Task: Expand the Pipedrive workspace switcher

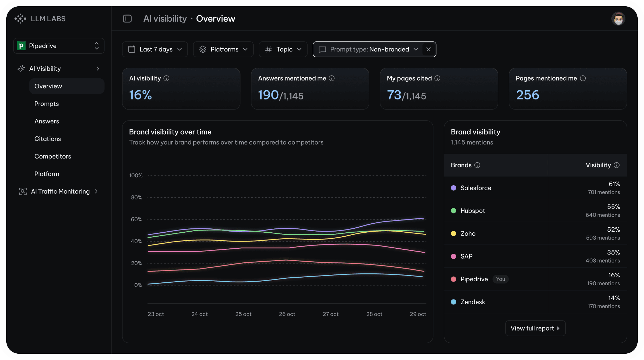Action: pyautogui.click(x=59, y=46)
